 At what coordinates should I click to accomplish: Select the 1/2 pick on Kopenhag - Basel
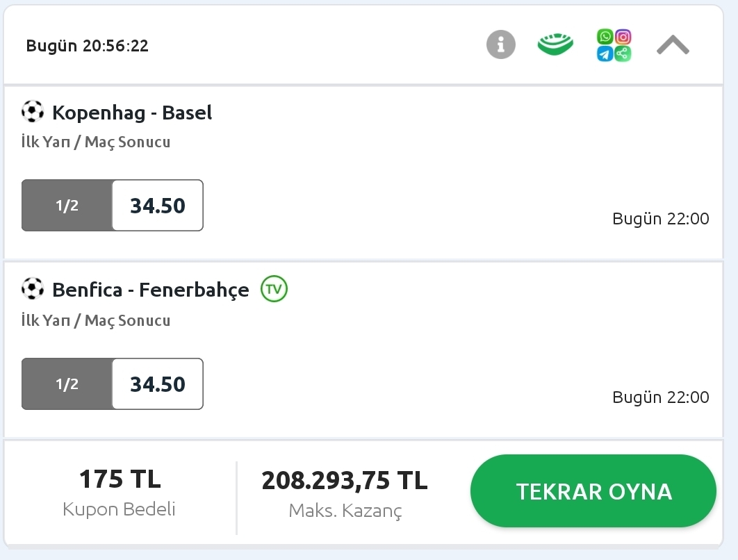click(67, 205)
